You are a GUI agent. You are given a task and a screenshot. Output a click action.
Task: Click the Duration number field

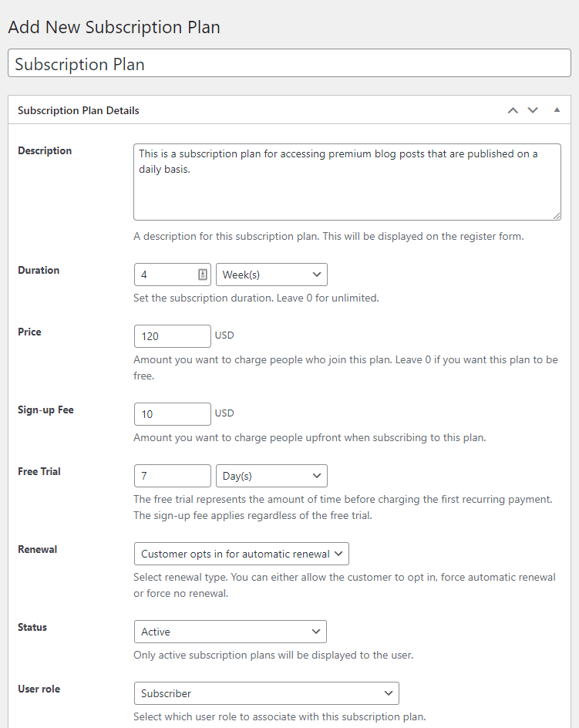[x=164, y=275]
